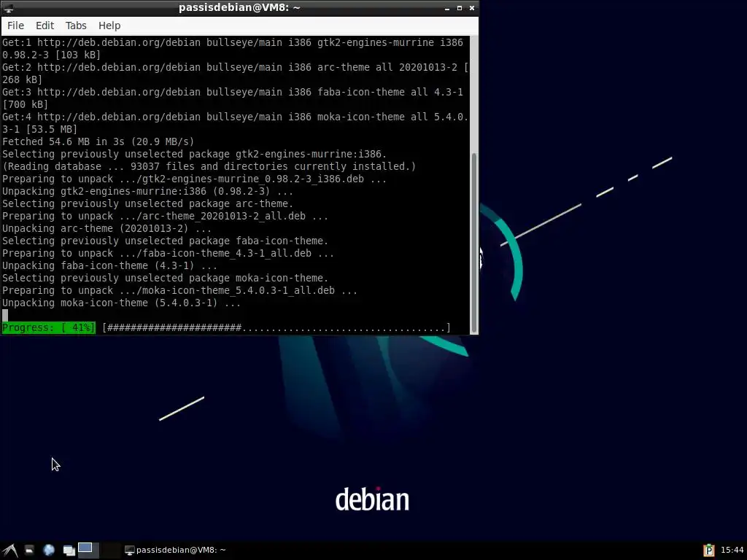Click 'Selecting previously unselected package moka-icon-theme' line
Image resolution: width=747 pixels, height=560 pixels.
pos(166,278)
